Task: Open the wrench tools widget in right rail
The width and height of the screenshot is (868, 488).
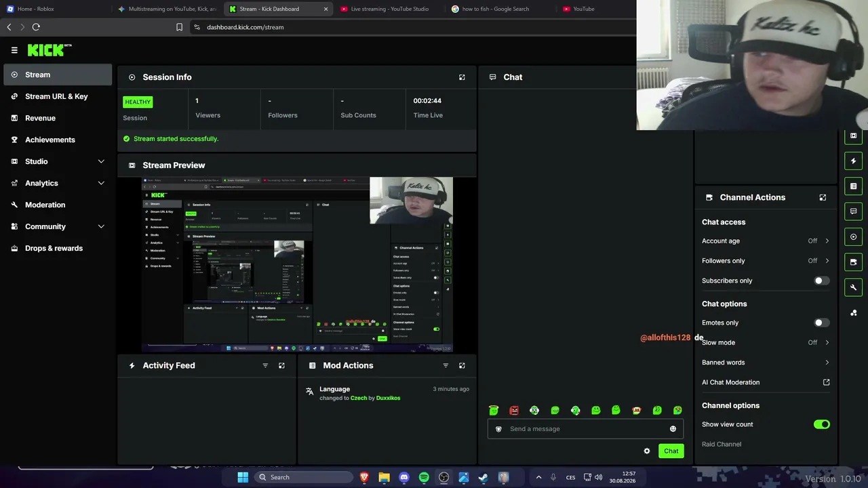Action: coord(854,287)
